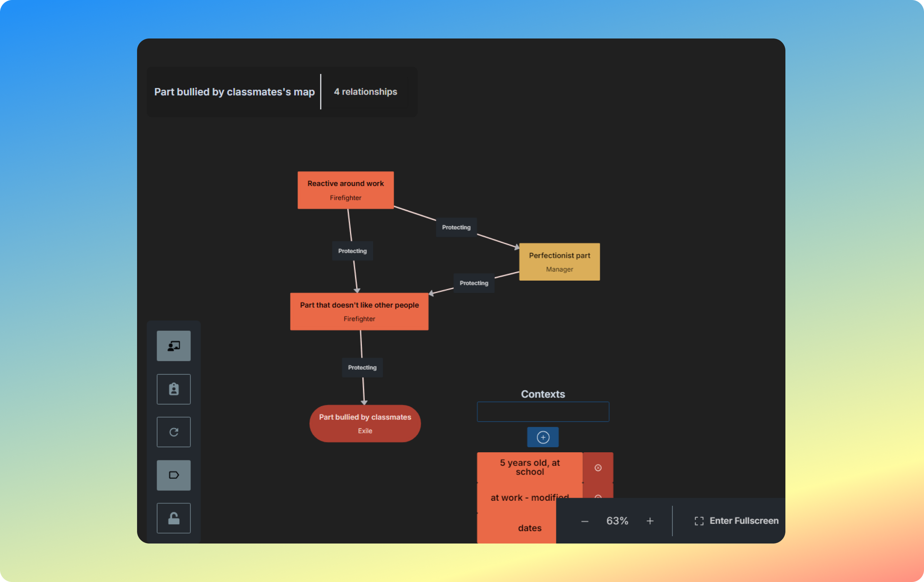Select the 'Reactive around work' Firefighter node
This screenshot has width=924, height=582.
tap(345, 190)
